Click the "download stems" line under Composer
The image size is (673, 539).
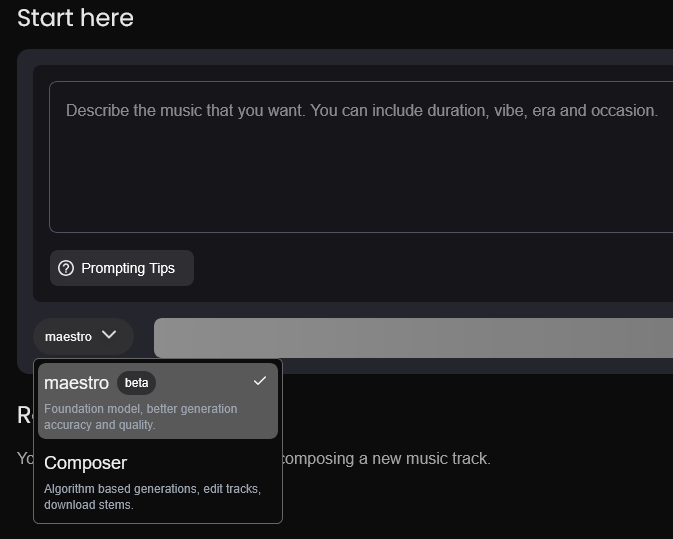point(89,505)
